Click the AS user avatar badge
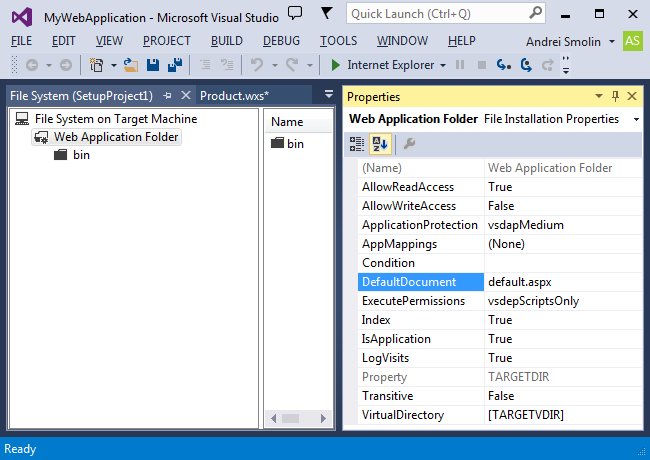 (632, 41)
